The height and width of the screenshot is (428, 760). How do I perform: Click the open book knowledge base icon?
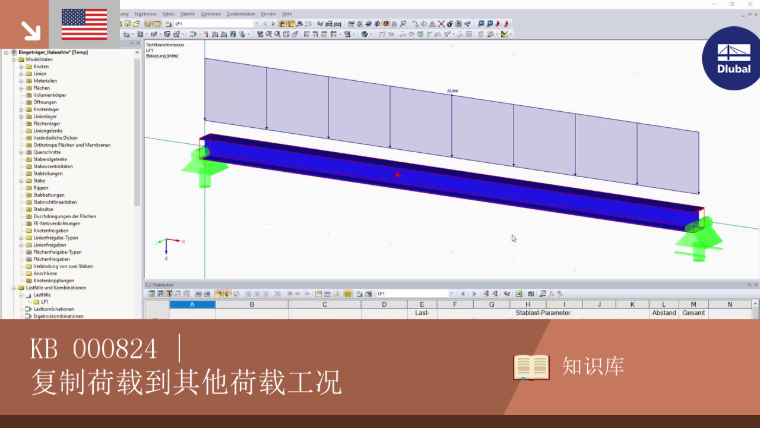click(x=531, y=367)
